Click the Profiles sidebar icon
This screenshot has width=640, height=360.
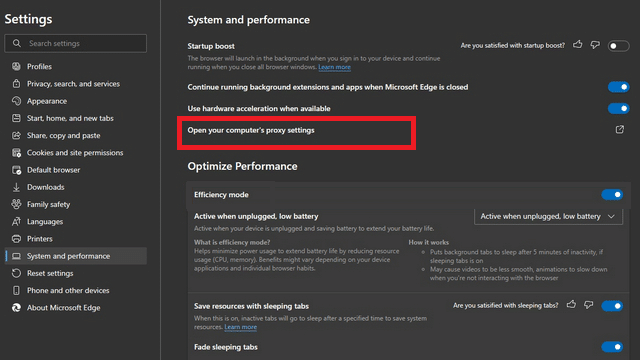pyautogui.click(x=16, y=67)
